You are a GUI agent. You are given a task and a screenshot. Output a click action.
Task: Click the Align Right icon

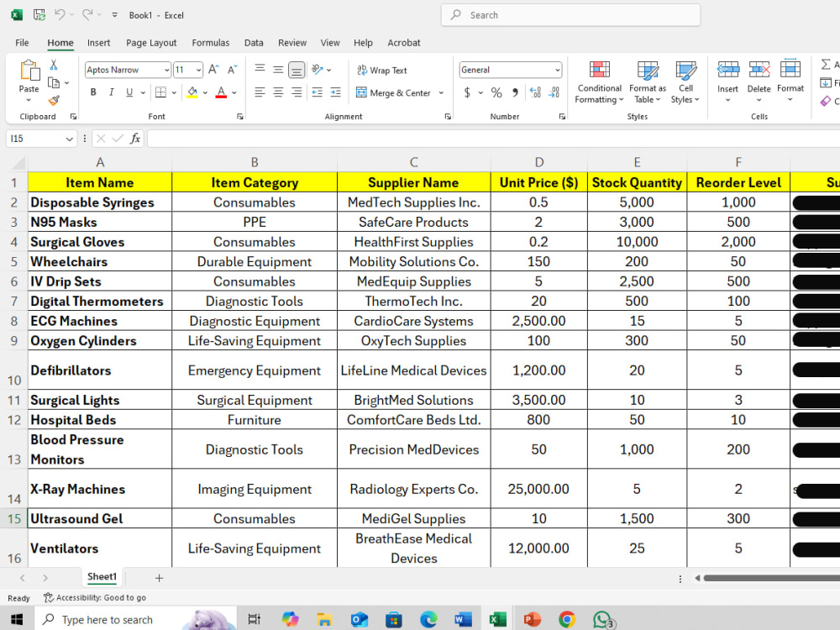pos(297,92)
